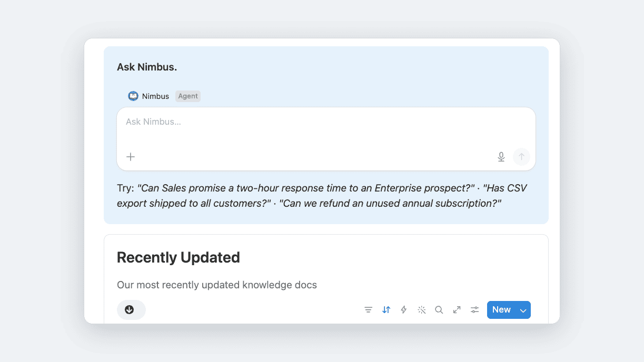The width and height of the screenshot is (644, 362).
Task: Open automations via the lightning bolt icon
Action: pyautogui.click(x=404, y=310)
